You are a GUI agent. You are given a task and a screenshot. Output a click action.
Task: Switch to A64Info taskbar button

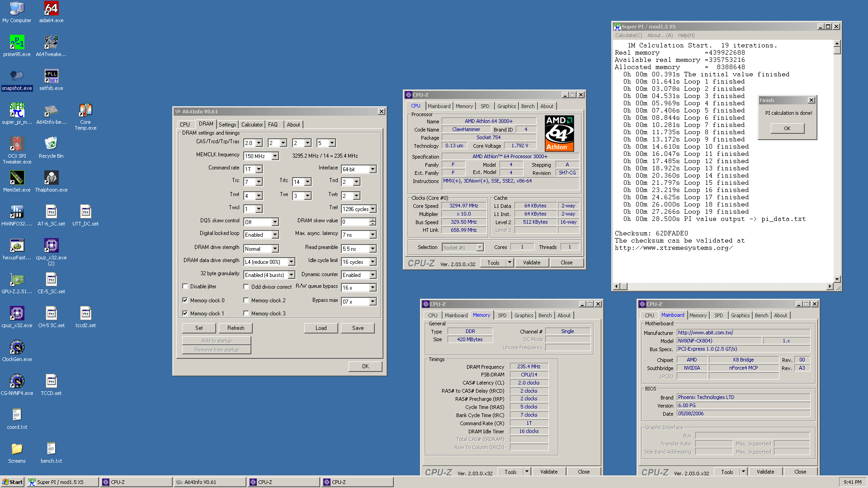(x=209, y=482)
